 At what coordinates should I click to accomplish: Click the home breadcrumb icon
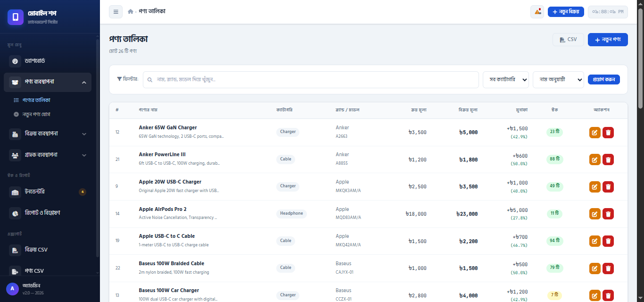[x=131, y=12]
